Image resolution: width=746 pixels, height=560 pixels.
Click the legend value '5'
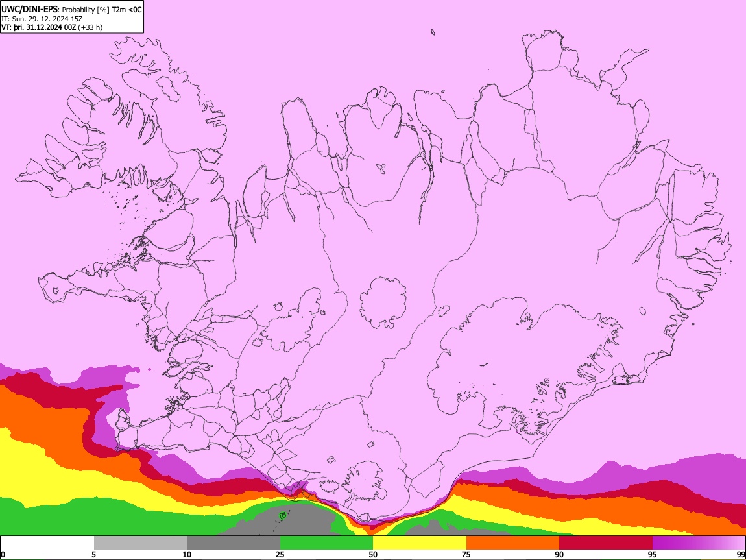(x=93, y=555)
